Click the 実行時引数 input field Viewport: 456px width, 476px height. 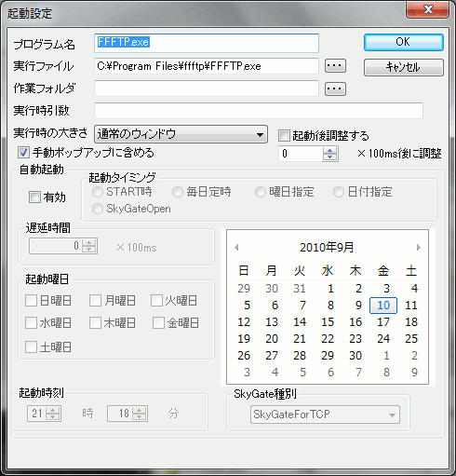click(259, 111)
